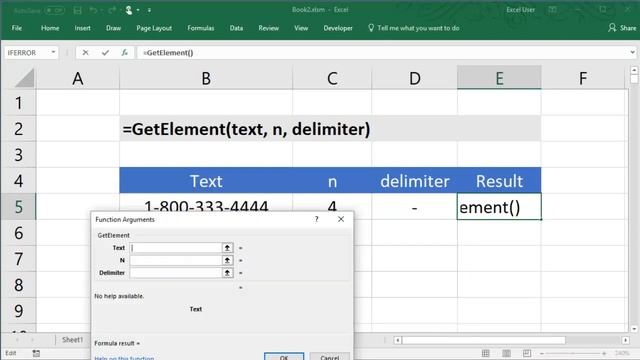This screenshot has width=640, height=360.
Task: Click the delimiter header cell
Action: coord(414,180)
